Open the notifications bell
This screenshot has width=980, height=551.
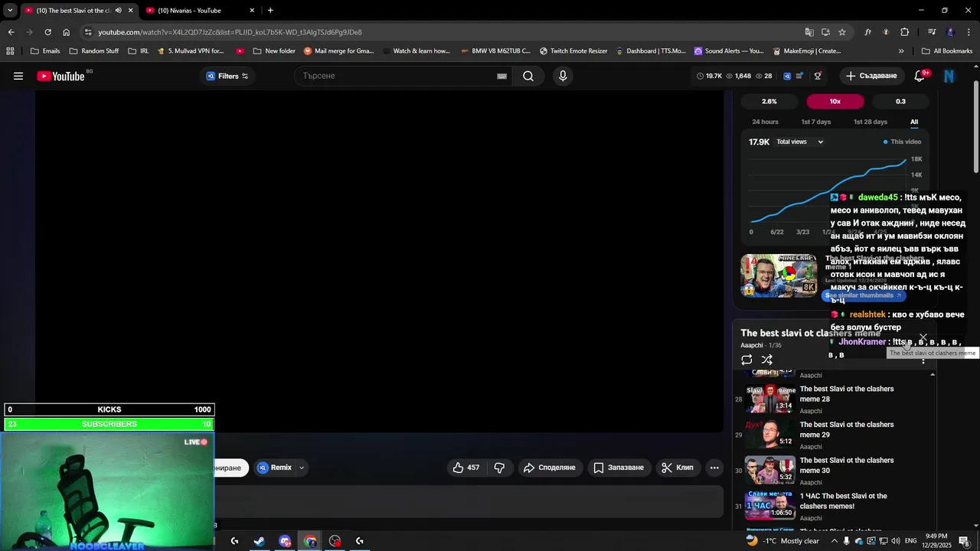920,76
